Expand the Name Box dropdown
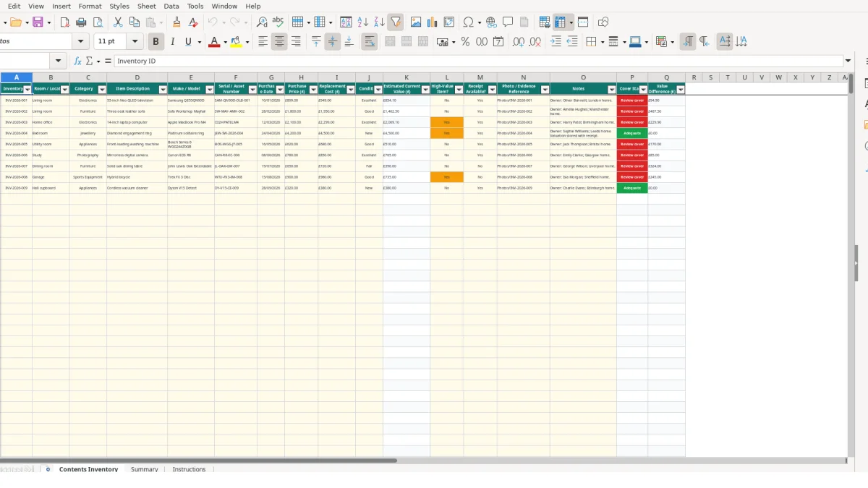Viewport: 868px width, 488px height. coord(59,61)
